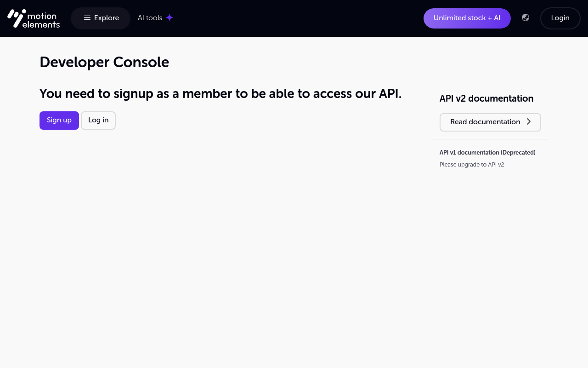Click the MotionElements logo
The height and width of the screenshot is (368, 588).
(x=34, y=18)
